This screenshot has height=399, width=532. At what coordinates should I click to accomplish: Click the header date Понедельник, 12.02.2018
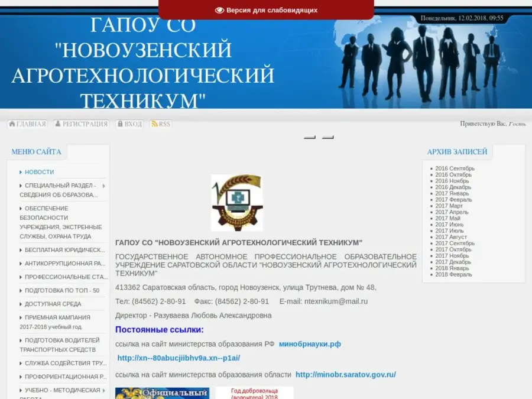pos(462,18)
